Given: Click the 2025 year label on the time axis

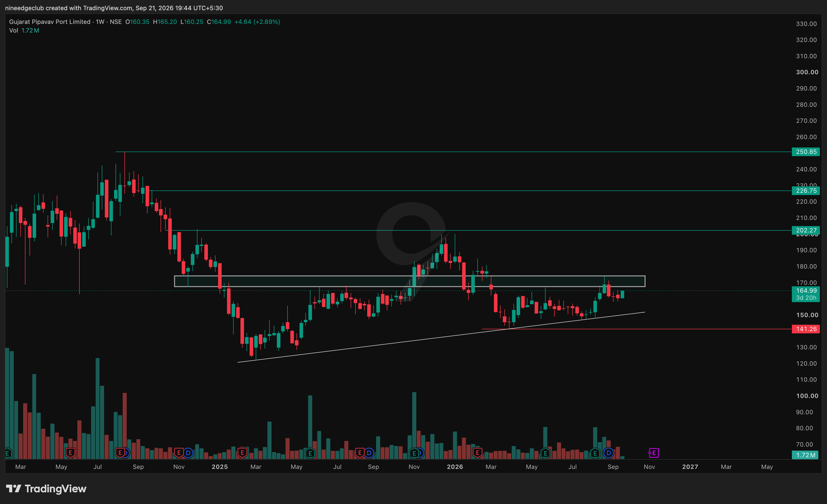Looking at the screenshot, I should (220, 467).
